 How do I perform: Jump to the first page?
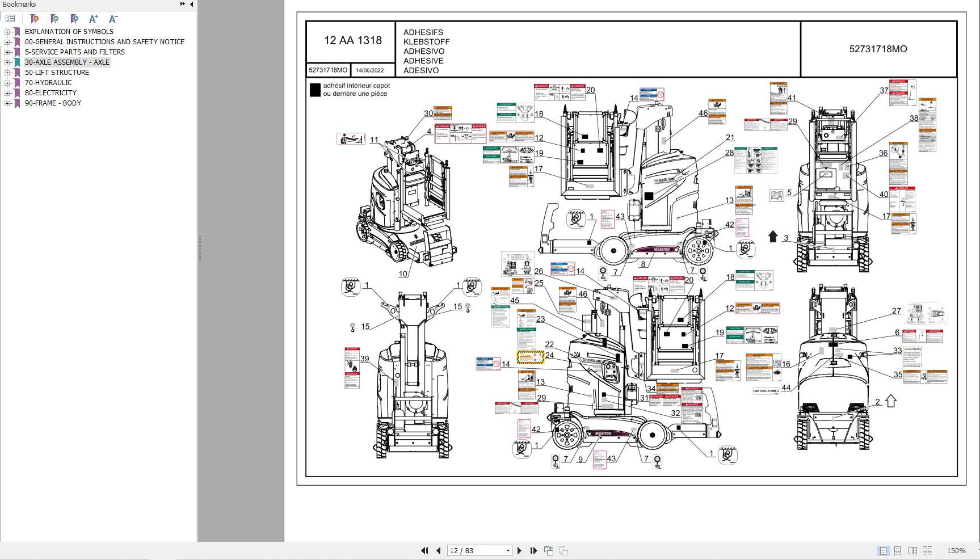pyautogui.click(x=424, y=550)
